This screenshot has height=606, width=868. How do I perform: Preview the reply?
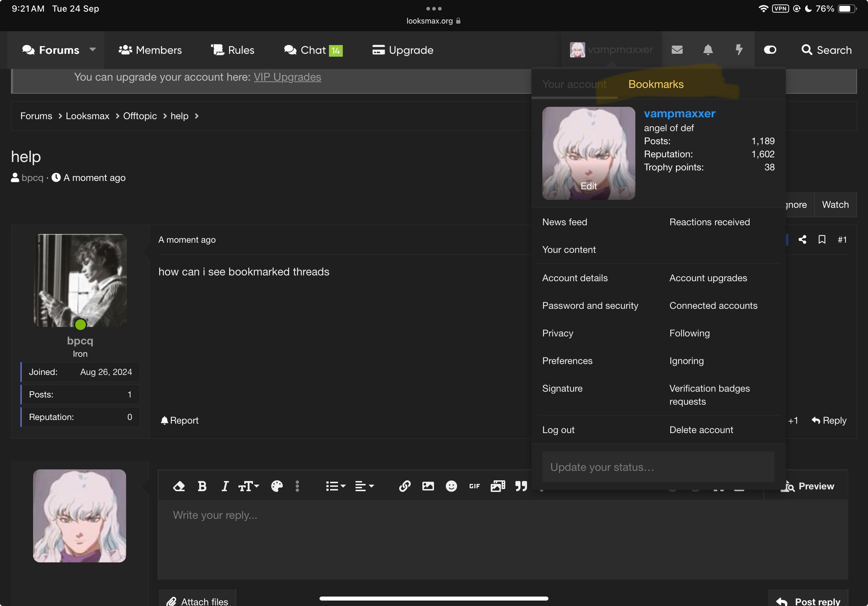tap(808, 486)
